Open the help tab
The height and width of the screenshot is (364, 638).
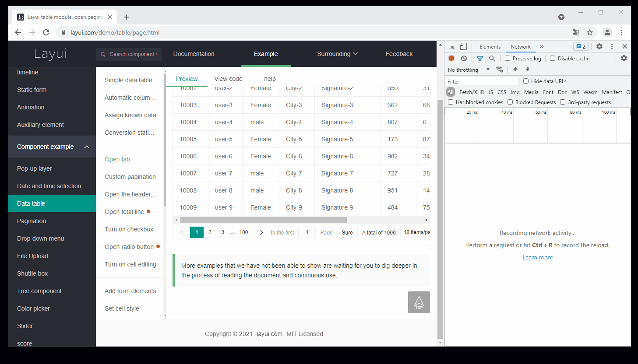pyautogui.click(x=270, y=79)
